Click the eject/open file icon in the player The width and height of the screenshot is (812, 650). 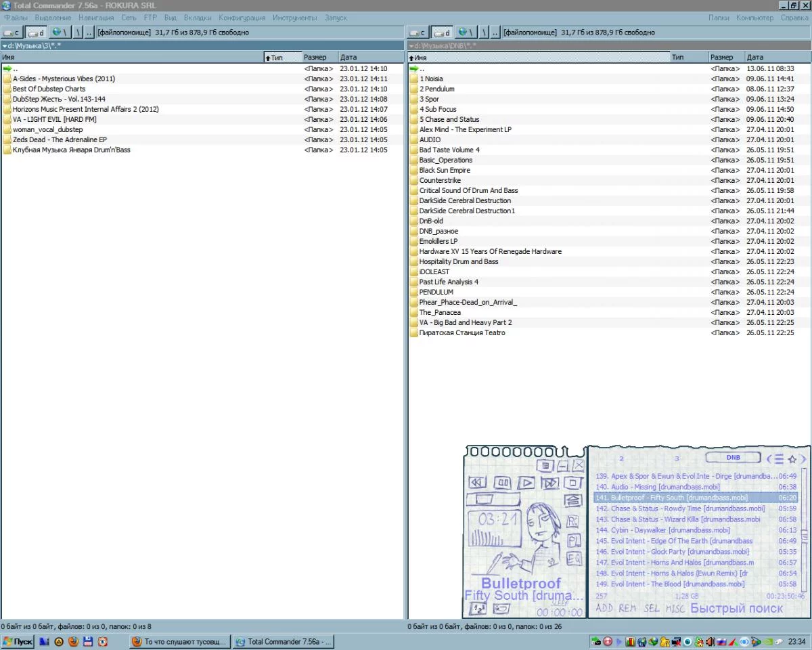(x=573, y=500)
